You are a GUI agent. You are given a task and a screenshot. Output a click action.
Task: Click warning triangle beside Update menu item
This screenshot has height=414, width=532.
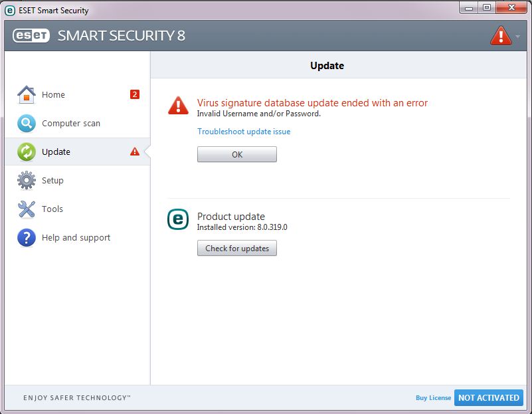click(x=135, y=152)
